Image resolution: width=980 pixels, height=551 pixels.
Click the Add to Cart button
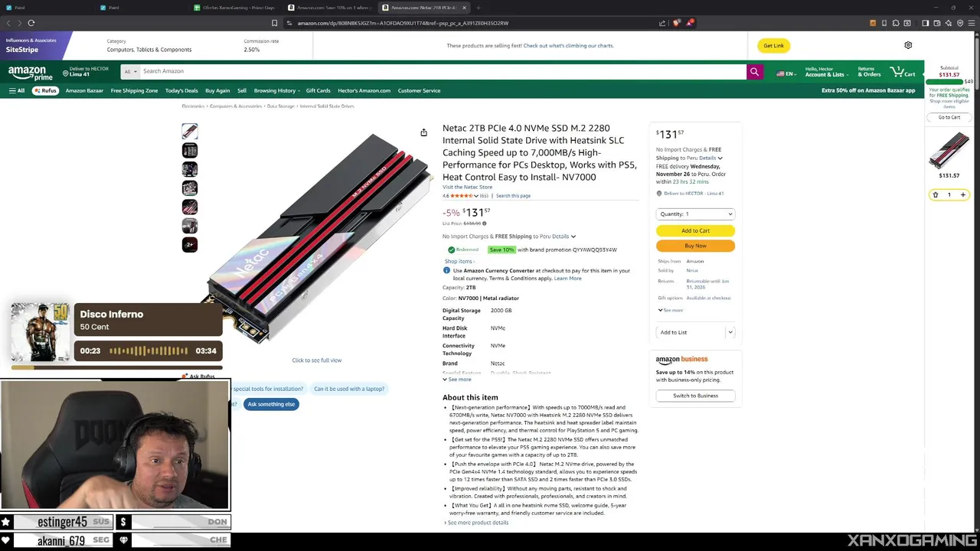pos(695,230)
